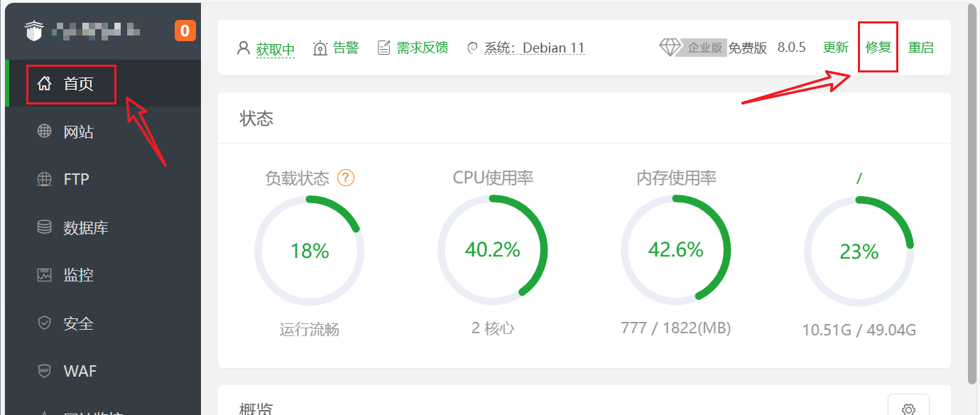Click the 告警 alarm bell icon
Screen dimensions: 980x415
320,48
